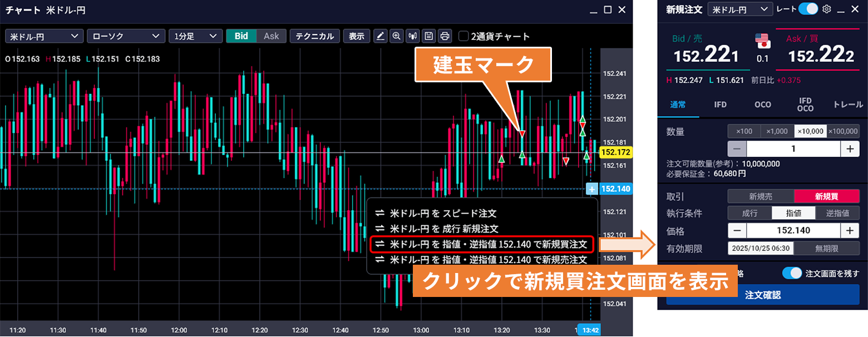The image size is (868, 337).
Task: Click the blue plus icon beside 152.140
Action: 592,189
